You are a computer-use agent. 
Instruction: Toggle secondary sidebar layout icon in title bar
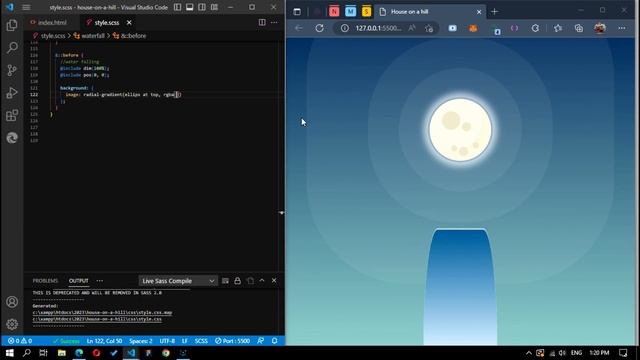[202, 7]
